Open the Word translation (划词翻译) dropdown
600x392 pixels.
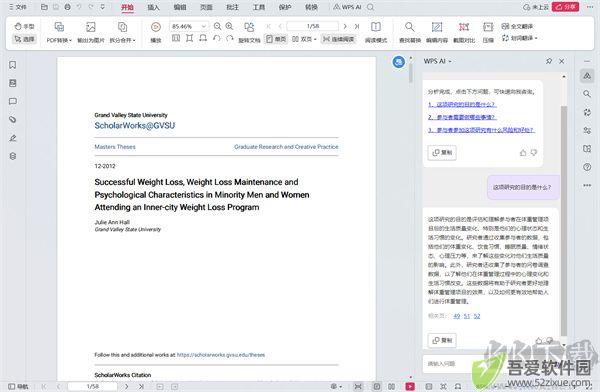(520, 38)
